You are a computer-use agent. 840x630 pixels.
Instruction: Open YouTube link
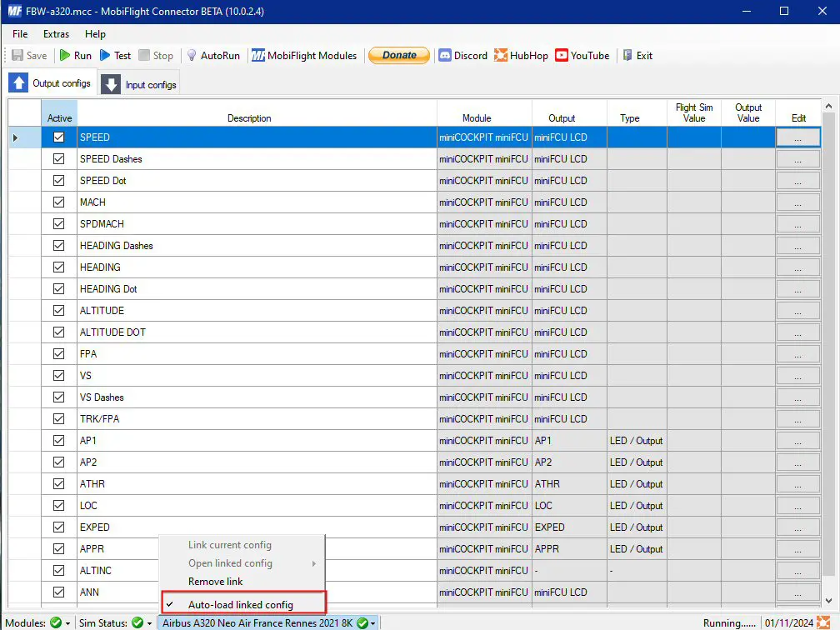click(x=582, y=55)
